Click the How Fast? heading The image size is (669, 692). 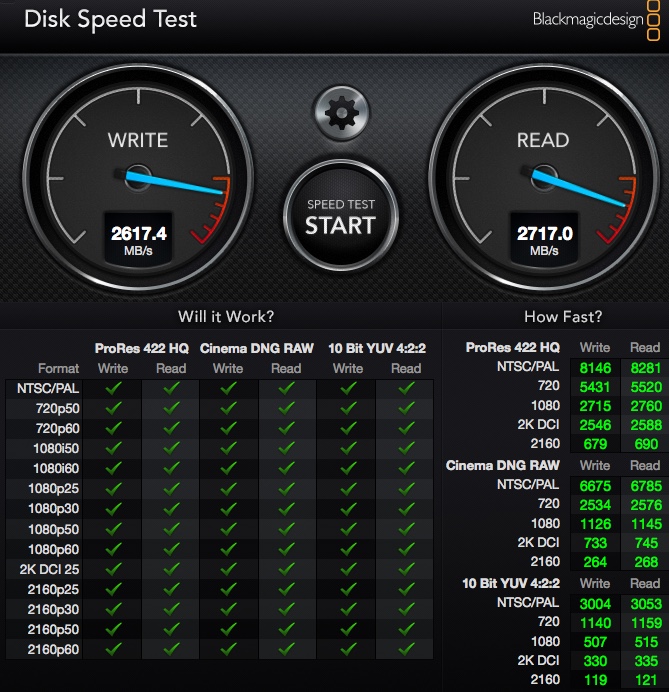pyautogui.click(x=563, y=316)
